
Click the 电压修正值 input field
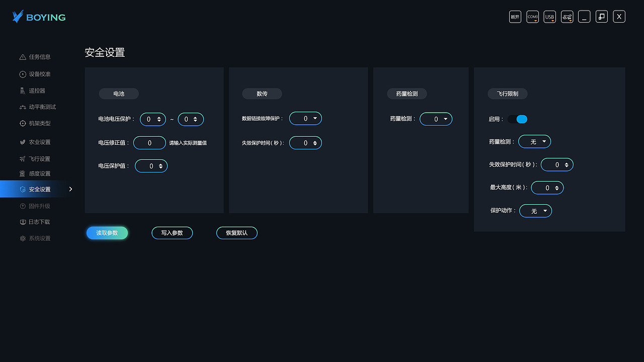pos(149,143)
